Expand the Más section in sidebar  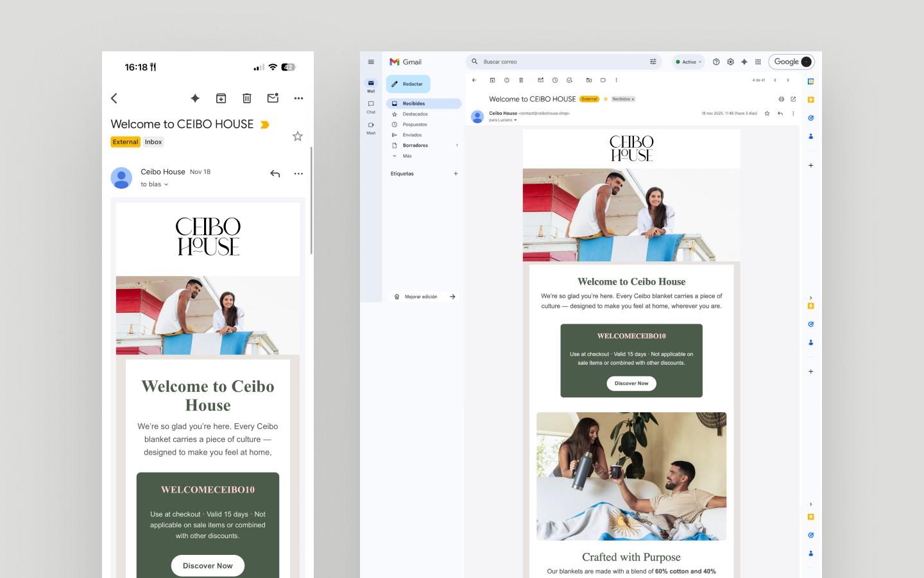pos(424,156)
